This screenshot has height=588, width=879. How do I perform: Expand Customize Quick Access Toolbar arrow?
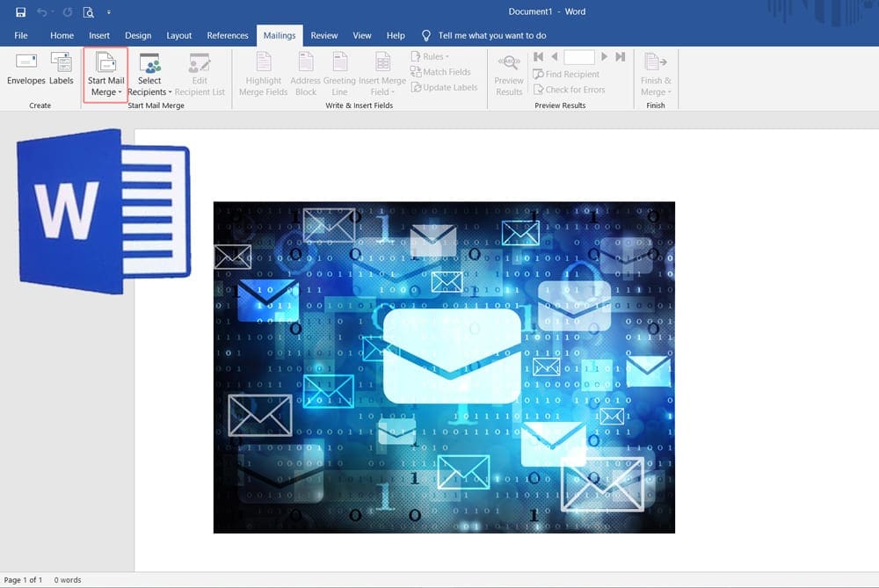pos(109,11)
